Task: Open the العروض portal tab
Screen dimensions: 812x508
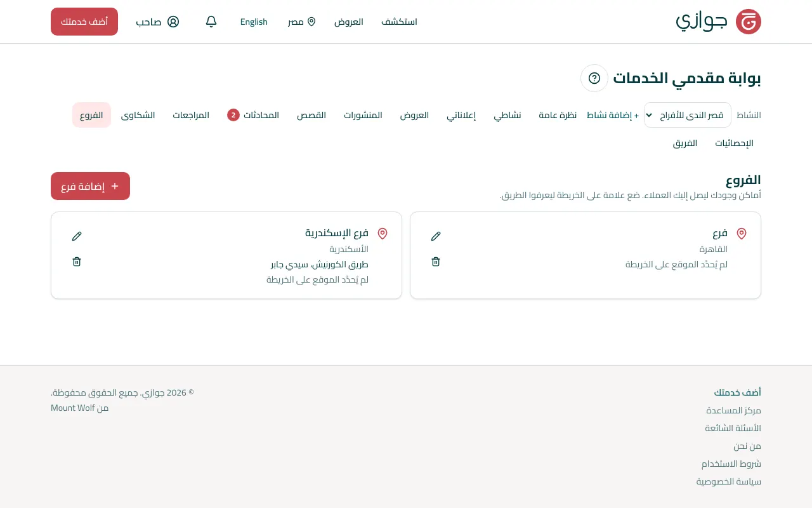Action: 414,115
